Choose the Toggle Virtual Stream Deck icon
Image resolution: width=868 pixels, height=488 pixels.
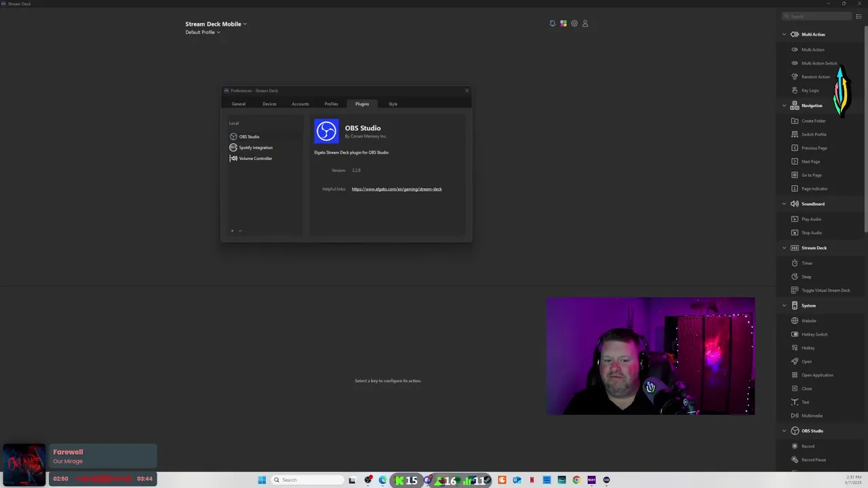[795, 290]
